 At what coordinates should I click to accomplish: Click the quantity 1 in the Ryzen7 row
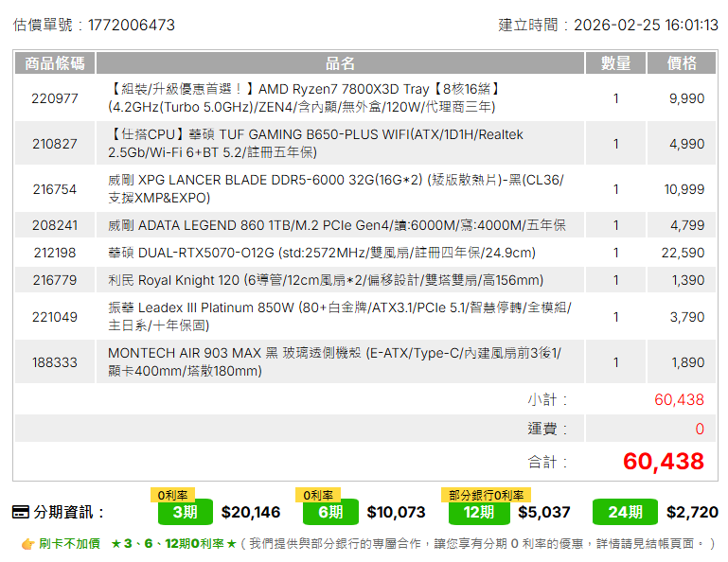pos(615,98)
